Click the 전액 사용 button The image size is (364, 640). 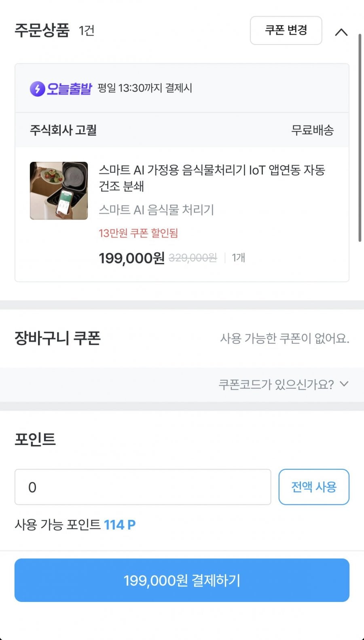click(x=314, y=487)
